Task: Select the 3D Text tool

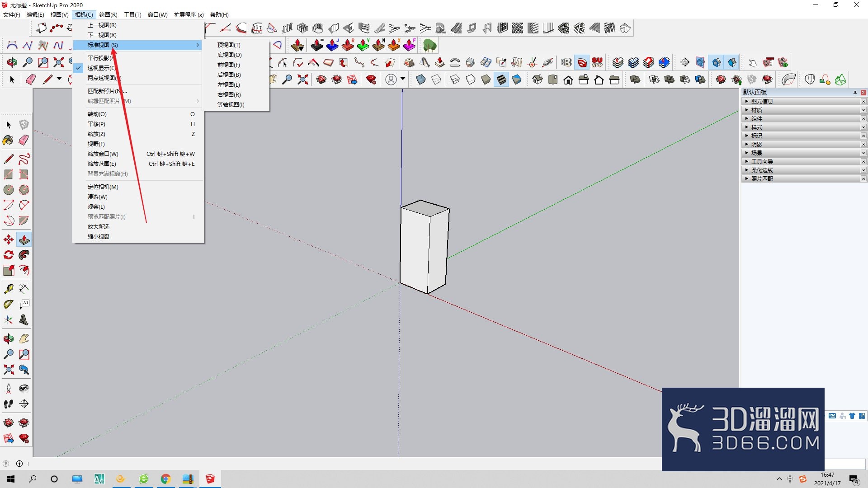Action: coord(24,320)
